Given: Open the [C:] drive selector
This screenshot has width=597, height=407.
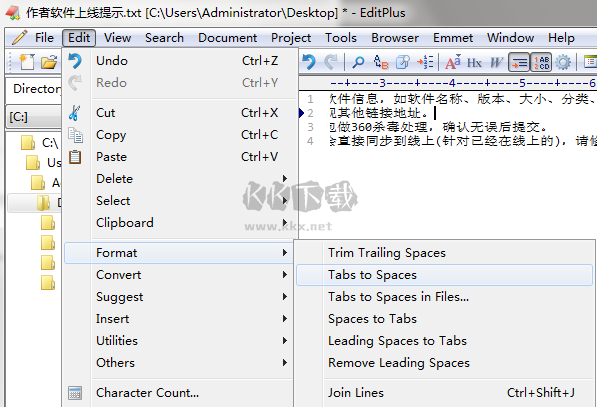Looking at the screenshot, I should coord(34,117).
